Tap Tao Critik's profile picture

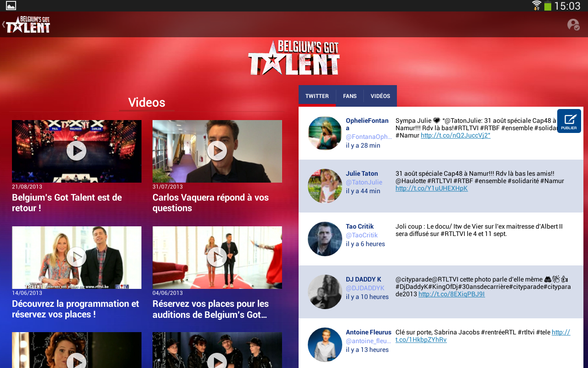click(325, 239)
